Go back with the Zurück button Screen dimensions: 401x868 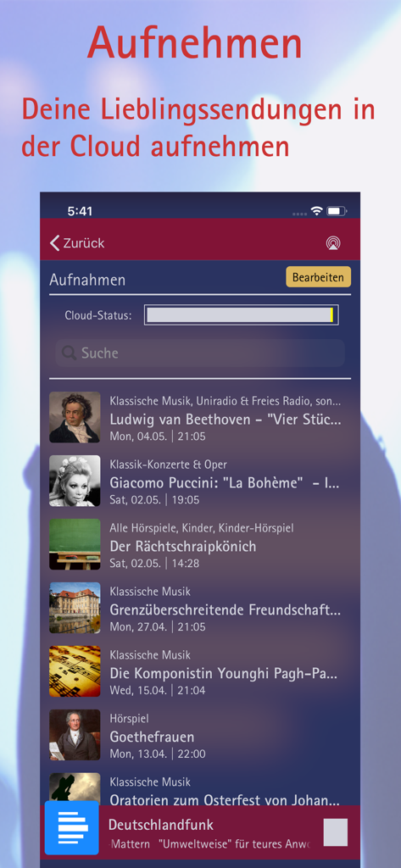tap(77, 243)
